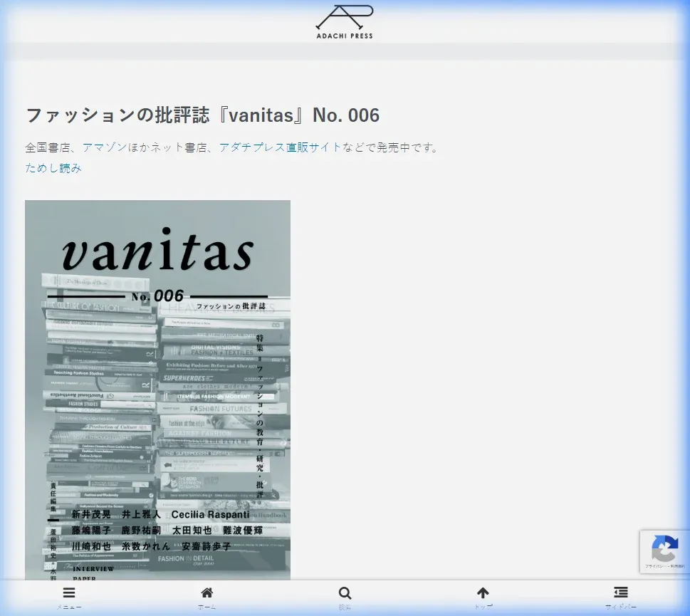Toggle the sidebar icon in bottom bar
690x616 pixels.
click(x=621, y=592)
